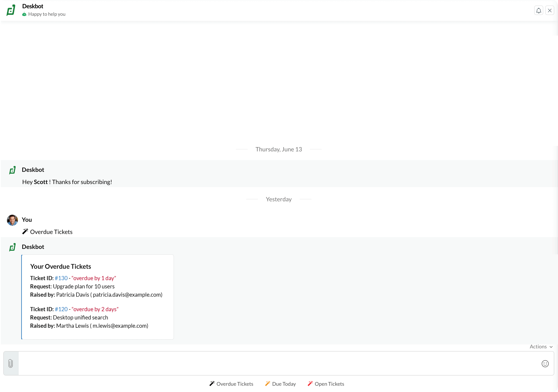558x392 pixels.
Task: Click the attachment paperclip icon
Action: click(11, 363)
